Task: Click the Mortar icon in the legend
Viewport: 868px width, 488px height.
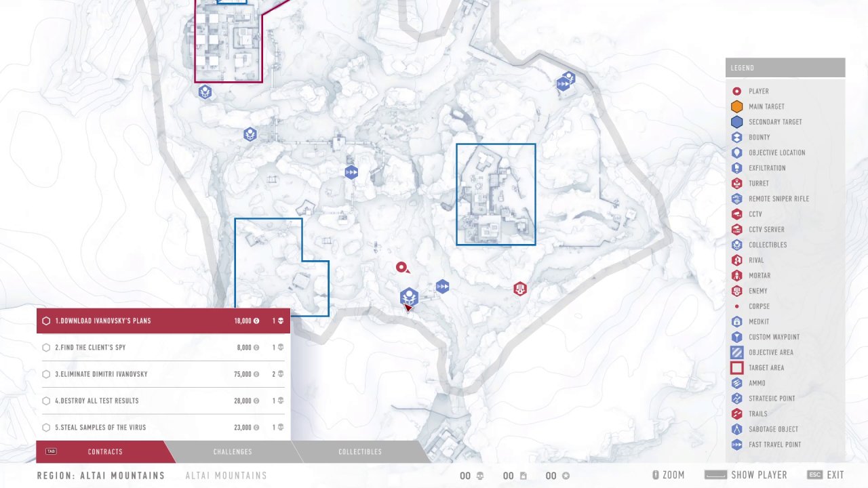Action: point(737,275)
